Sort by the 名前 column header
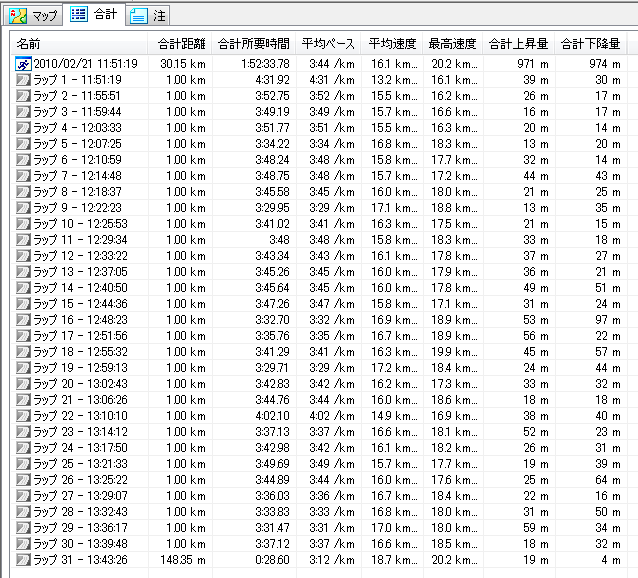The image size is (638, 578). tap(80, 44)
